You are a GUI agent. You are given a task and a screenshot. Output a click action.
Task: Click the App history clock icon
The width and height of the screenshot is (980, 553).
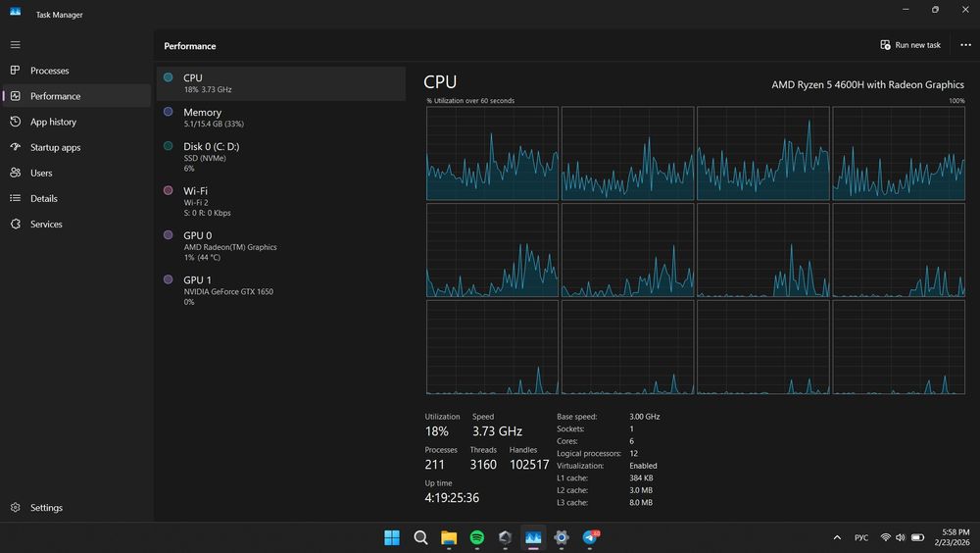coord(15,122)
